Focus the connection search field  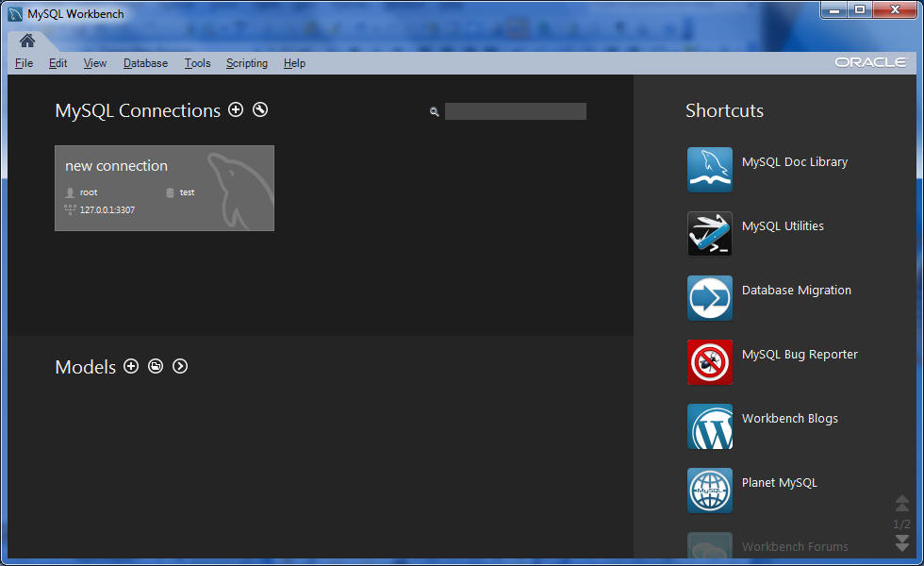(516, 111)
